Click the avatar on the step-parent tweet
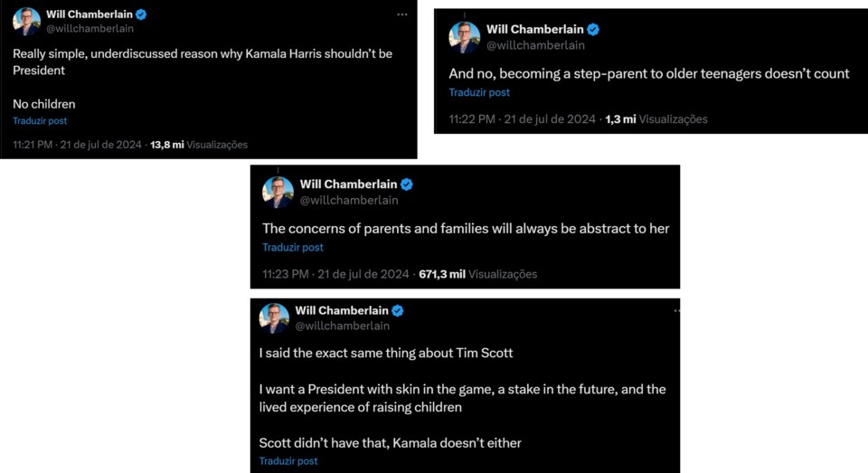The height and width of the screenshot is (473, 868). pyautogui.click(x=465, y=37)
